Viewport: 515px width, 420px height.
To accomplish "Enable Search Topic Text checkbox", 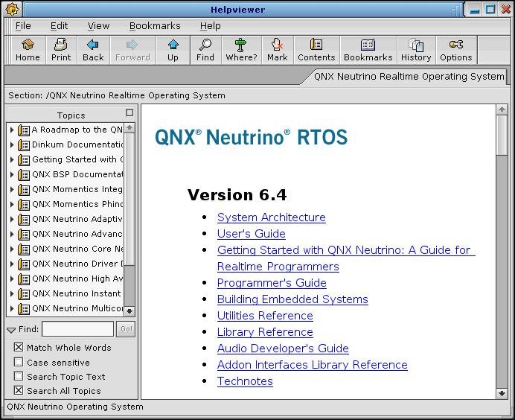I will [x=19, y=377].
